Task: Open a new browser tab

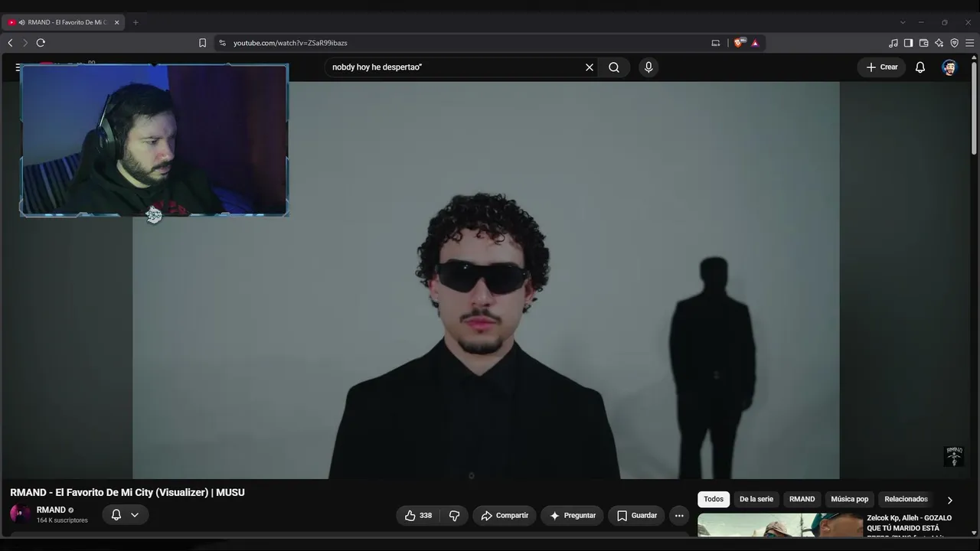Action: coord(136,22)
